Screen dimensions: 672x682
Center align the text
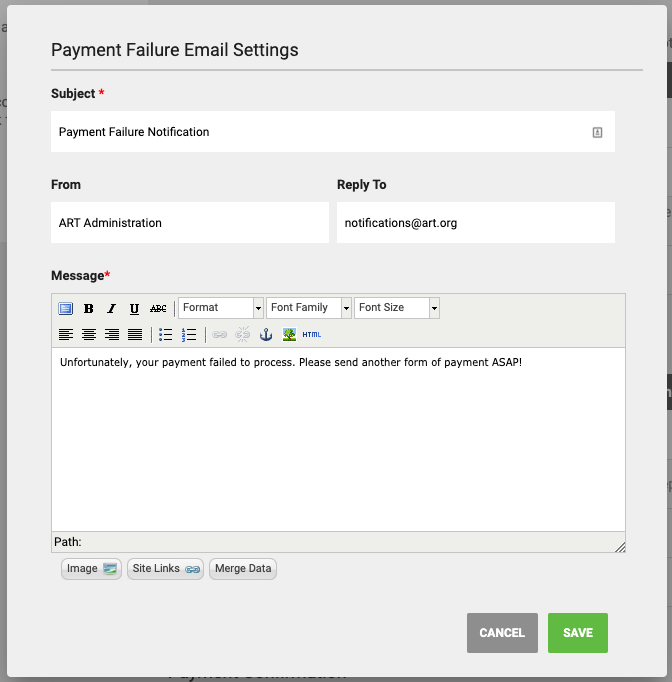coord(89,334)
